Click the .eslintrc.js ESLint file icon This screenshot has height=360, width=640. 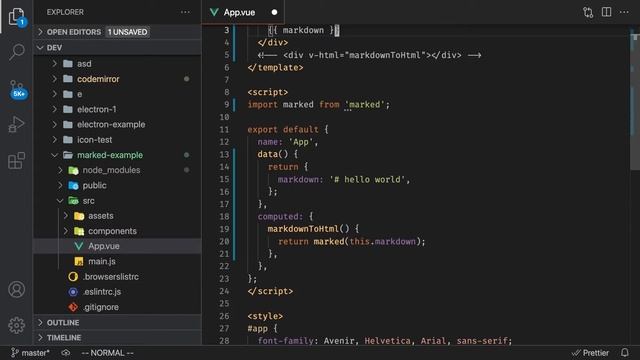click(x=73, y=292)
